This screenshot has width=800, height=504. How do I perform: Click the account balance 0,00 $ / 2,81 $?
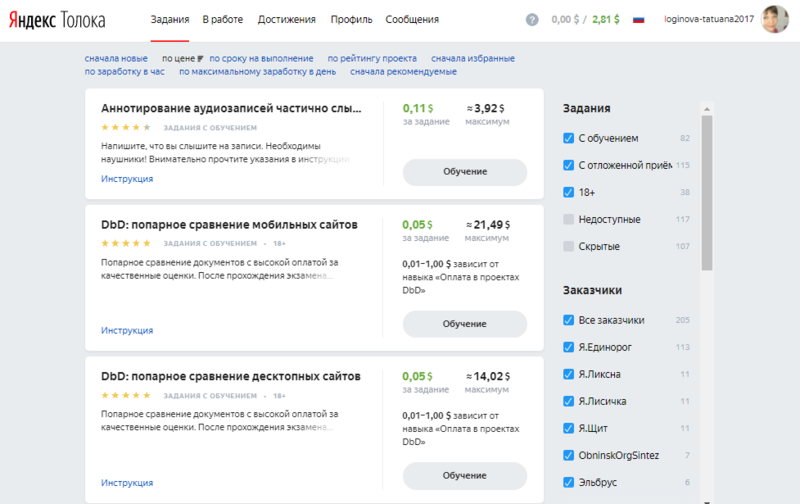coord(585,20)
